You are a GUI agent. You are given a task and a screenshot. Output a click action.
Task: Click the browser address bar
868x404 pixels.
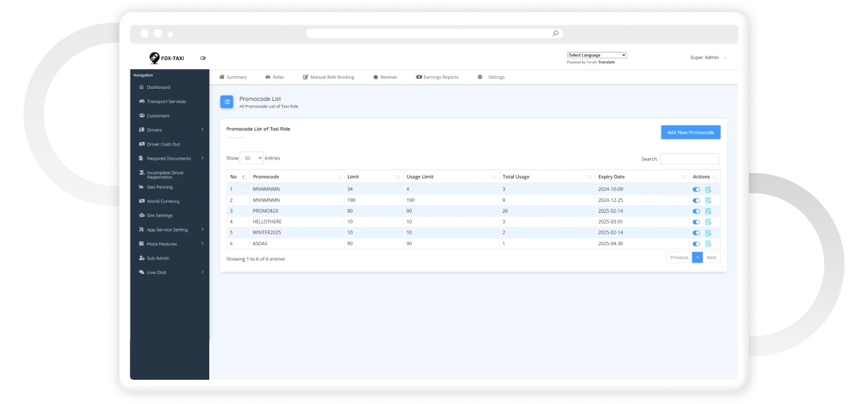pyautogui.click(x=434, y=33)
